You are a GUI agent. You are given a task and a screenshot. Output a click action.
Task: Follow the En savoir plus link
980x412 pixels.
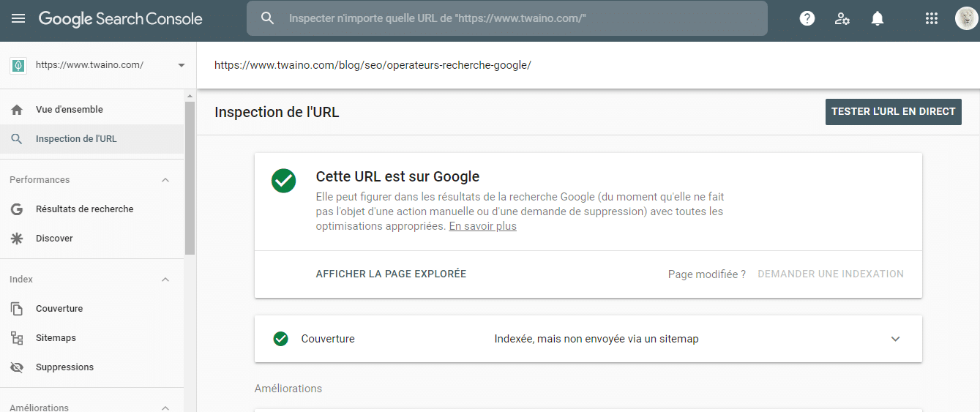[483, 227]
